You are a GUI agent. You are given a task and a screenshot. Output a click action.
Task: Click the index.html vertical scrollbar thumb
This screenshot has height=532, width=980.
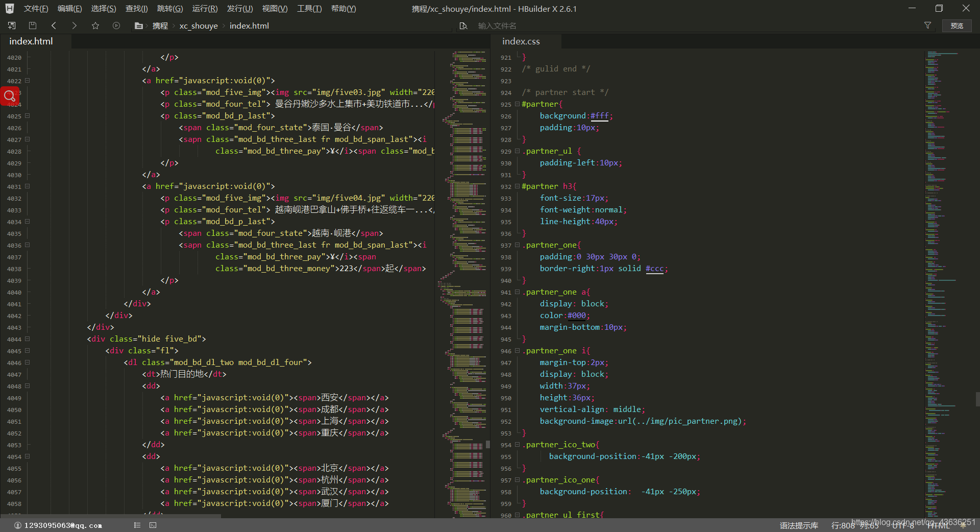[488, 445]
